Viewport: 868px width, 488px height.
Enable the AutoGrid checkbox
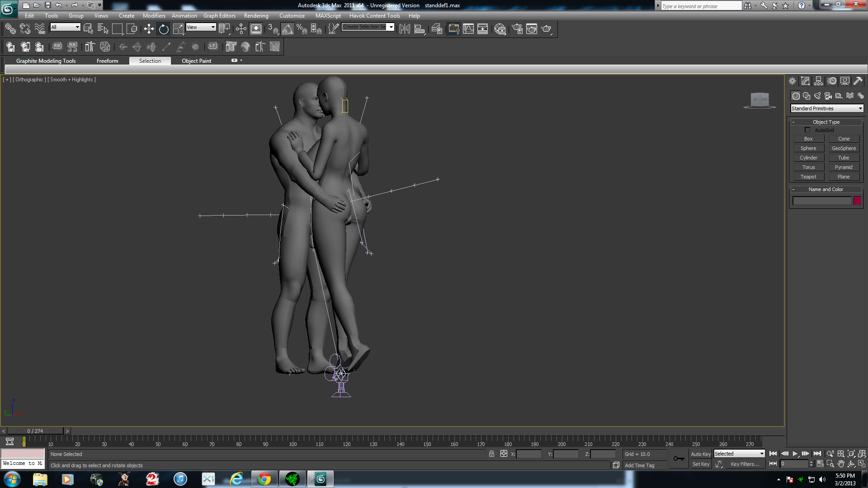807,130
